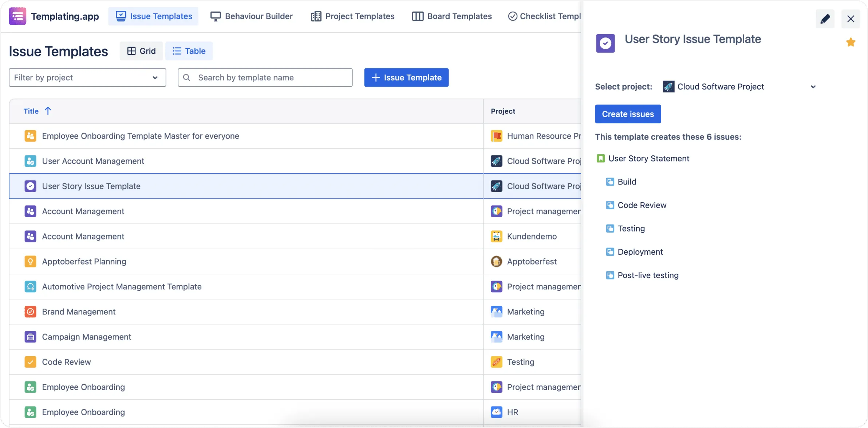Click the Post-live testing subtask
This screenshot has width=868, height=428.
point(648,275)
